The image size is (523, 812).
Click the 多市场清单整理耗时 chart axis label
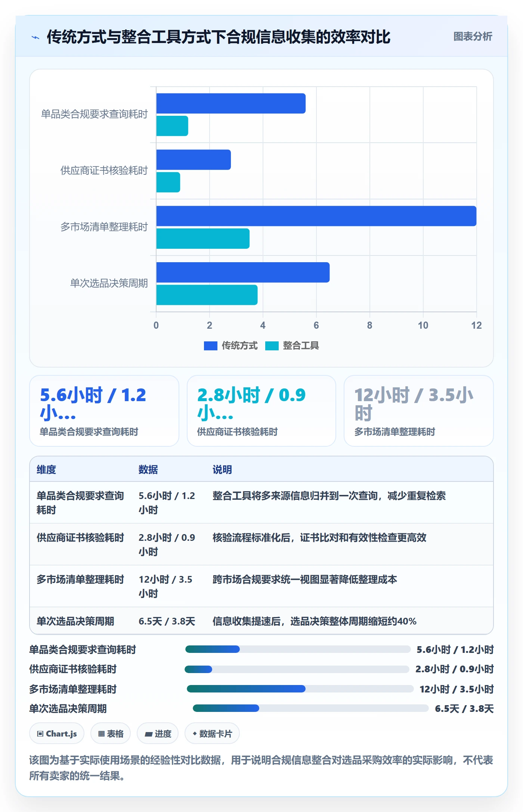pyautogui.click(x=104, y=227)
